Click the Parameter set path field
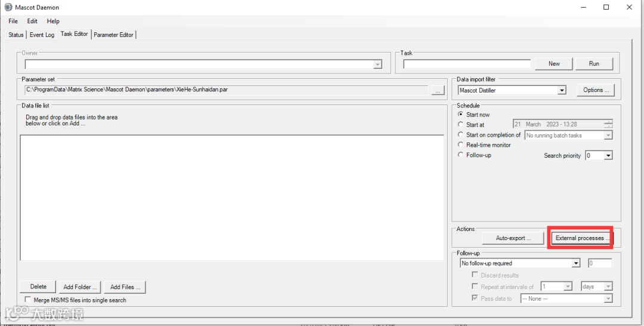644x326 pixels. click(226, 90)
